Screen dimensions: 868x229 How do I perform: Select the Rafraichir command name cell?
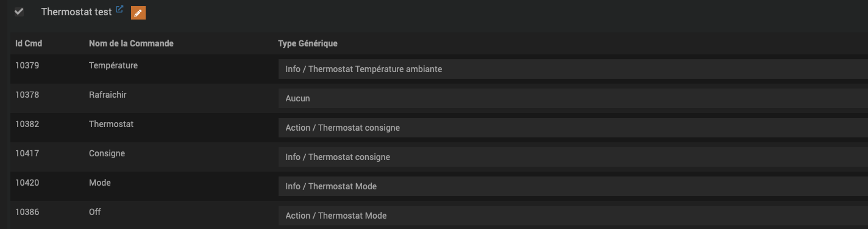[x=108, y=95]
